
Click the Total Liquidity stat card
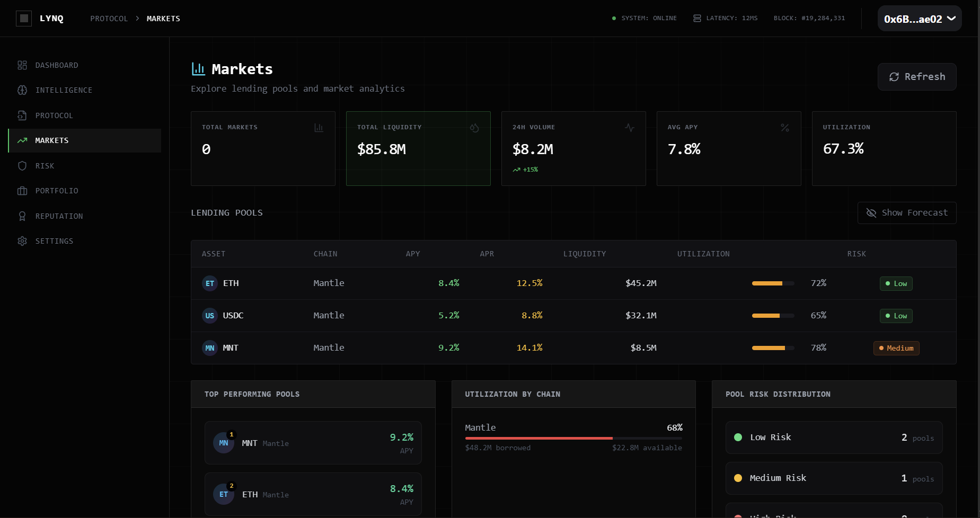click(x=418, y=148)
